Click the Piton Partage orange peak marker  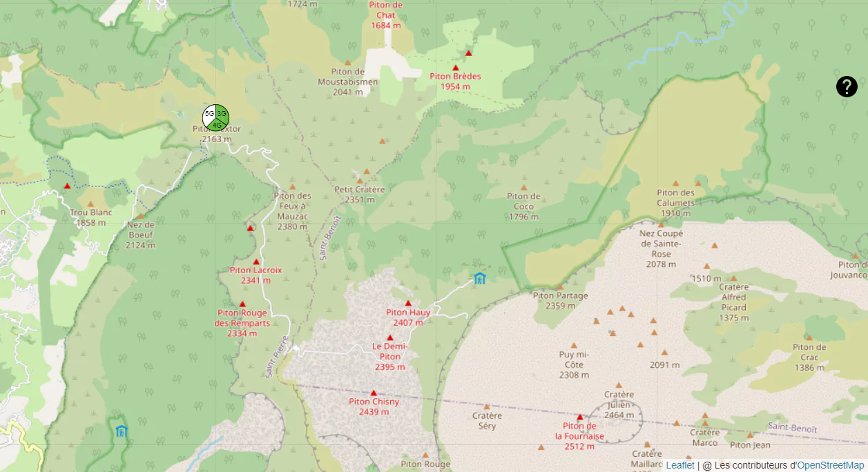click(x=560, y=287)
